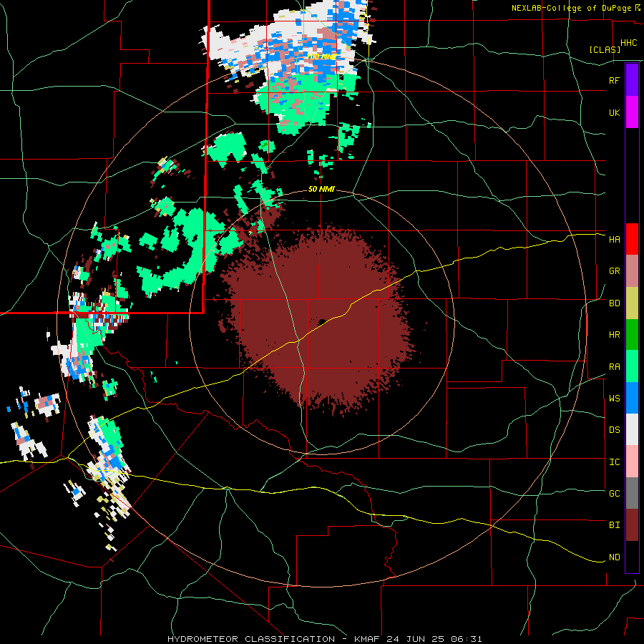Click the gray GC legend color swatch
This screenshot has width=644, height=644.
632,493
